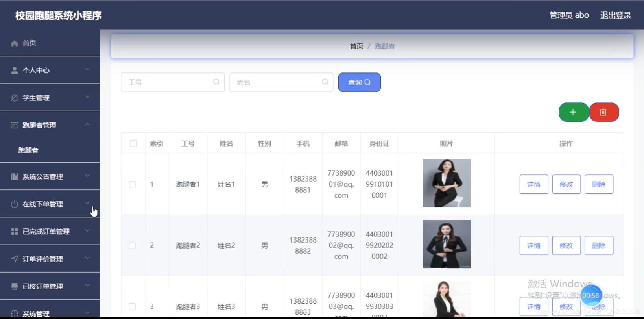Viewport: 644px width, 319px height.
Task: Click the search icon inside the 姓名 field
Action: [x=325, y=82]
